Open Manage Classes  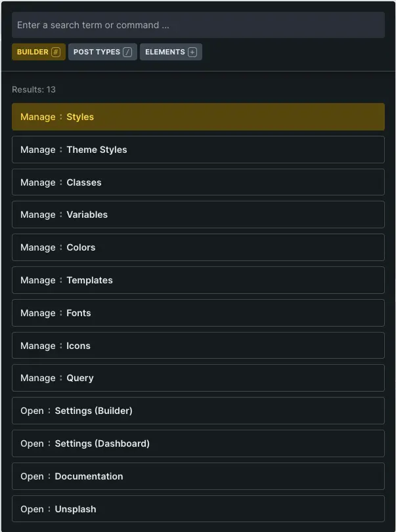[x=198, y=182]
